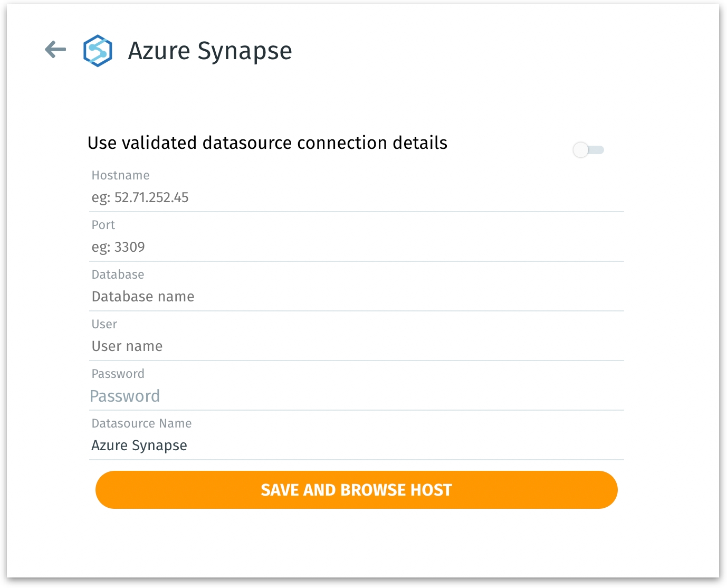Click the small 'Password' label above the field
This screenshot has height=588, width=727.
pyautogui.click(x=118, y=374)
